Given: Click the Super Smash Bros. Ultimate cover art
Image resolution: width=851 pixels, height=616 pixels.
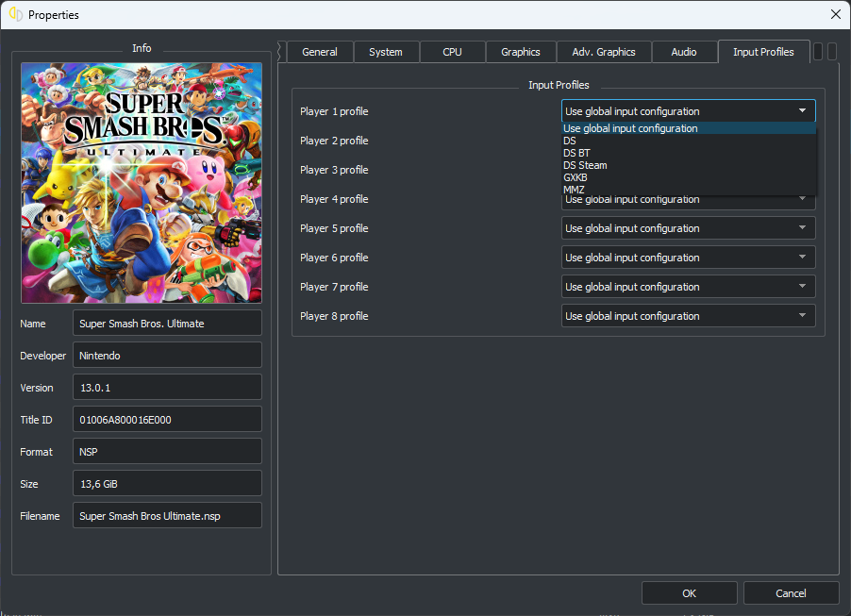Looking at the screenshot, I should 142,183.
